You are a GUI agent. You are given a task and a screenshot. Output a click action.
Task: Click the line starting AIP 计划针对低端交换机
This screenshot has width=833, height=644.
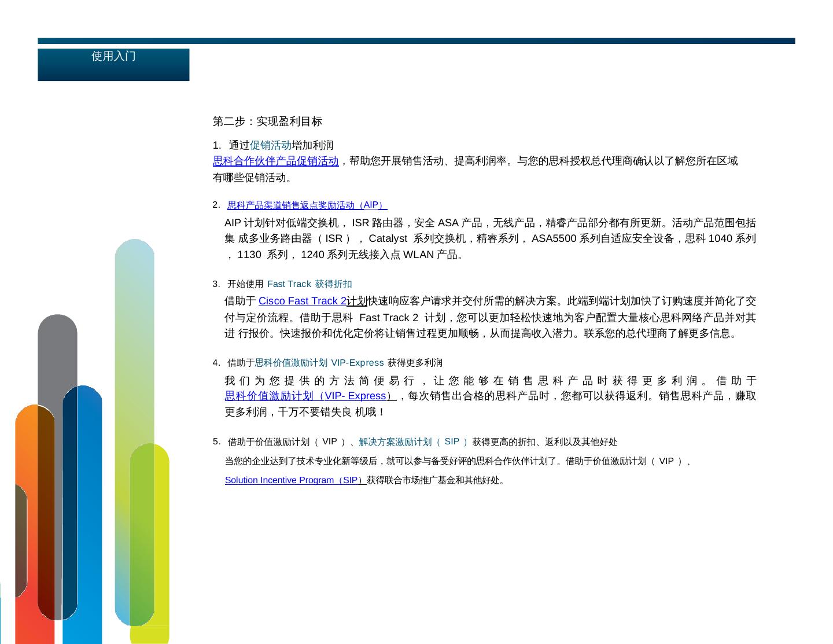tap(490, 223)
